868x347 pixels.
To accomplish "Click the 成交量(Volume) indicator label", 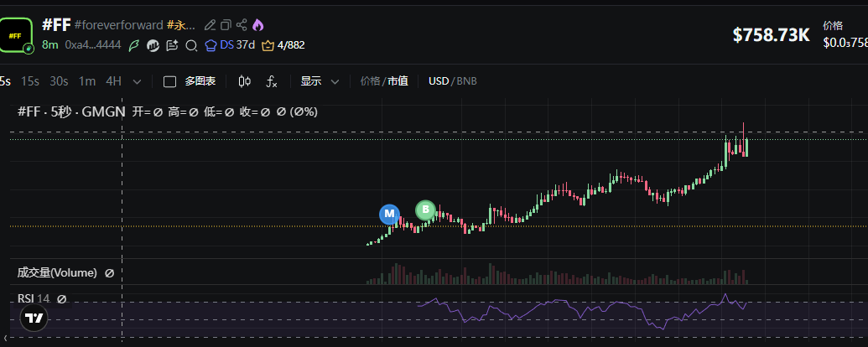I will (57, 273).
